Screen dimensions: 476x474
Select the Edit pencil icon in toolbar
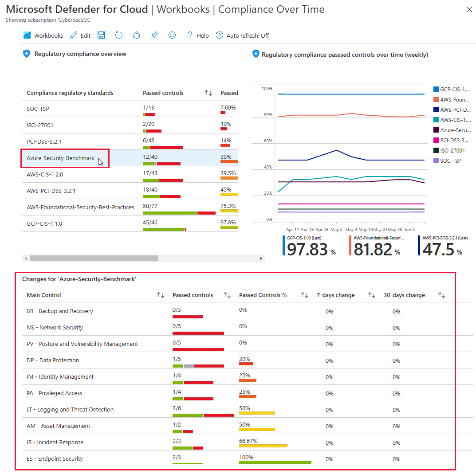74,35
